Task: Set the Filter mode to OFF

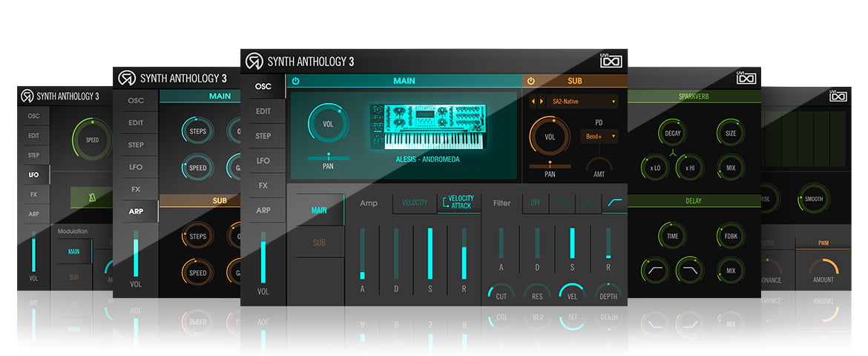Action: 536,203
